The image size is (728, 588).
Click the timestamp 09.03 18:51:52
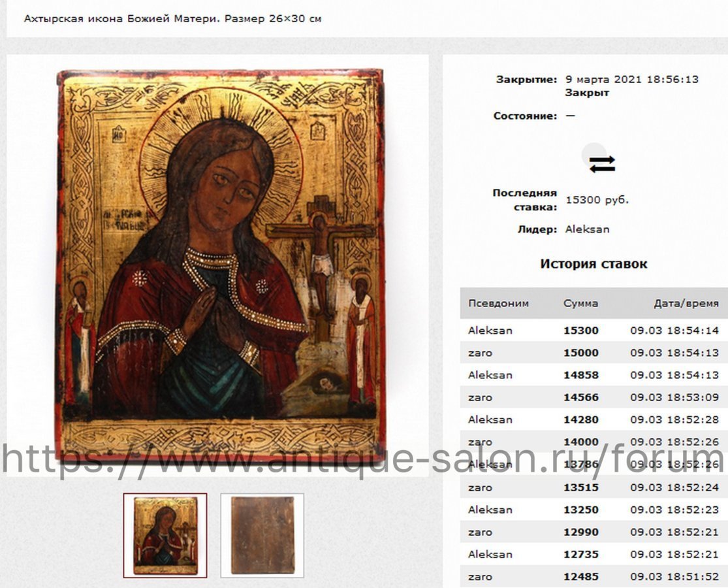(674, 577)
